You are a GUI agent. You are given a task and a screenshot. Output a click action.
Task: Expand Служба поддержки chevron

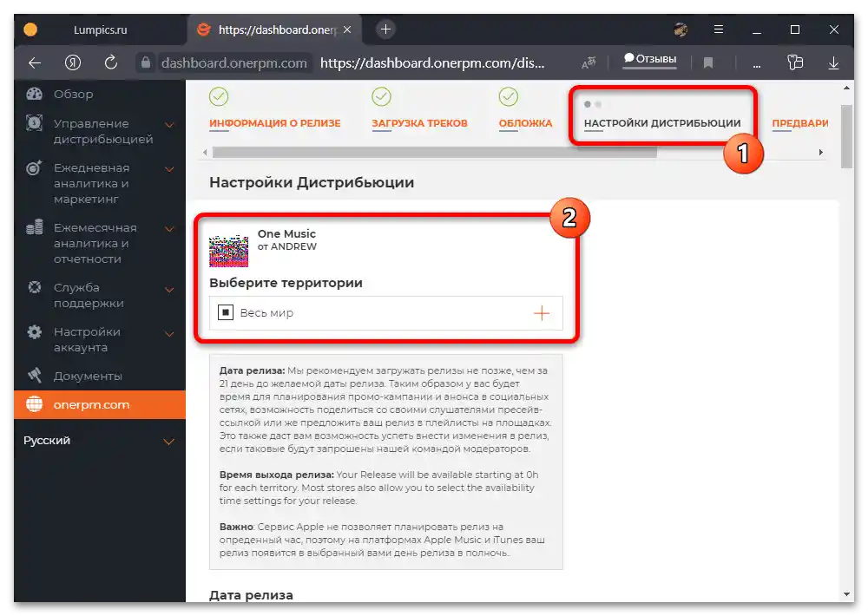coord(169,290)
